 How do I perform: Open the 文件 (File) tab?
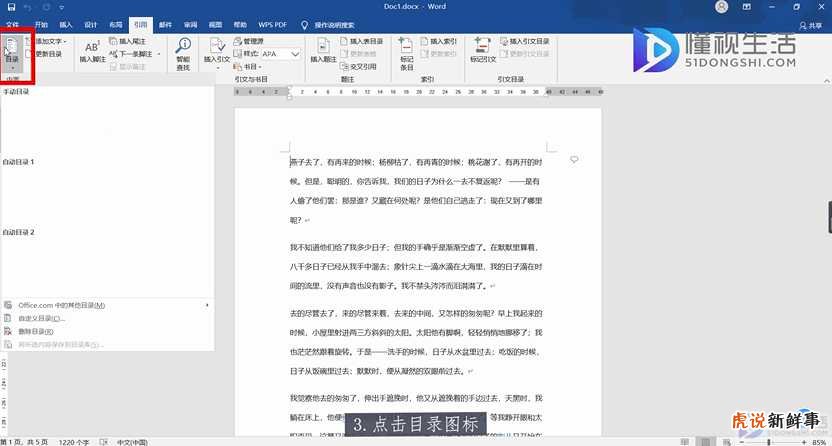(12, 25)
